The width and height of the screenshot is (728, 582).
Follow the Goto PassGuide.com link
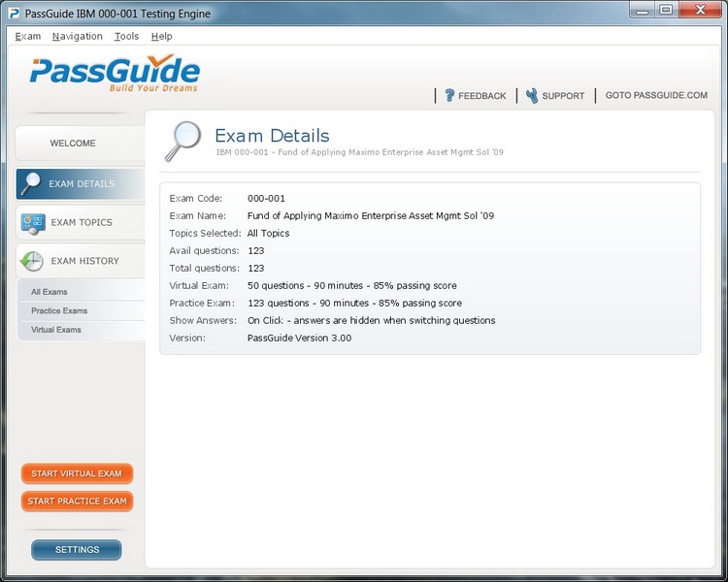[x=656, y=95]
